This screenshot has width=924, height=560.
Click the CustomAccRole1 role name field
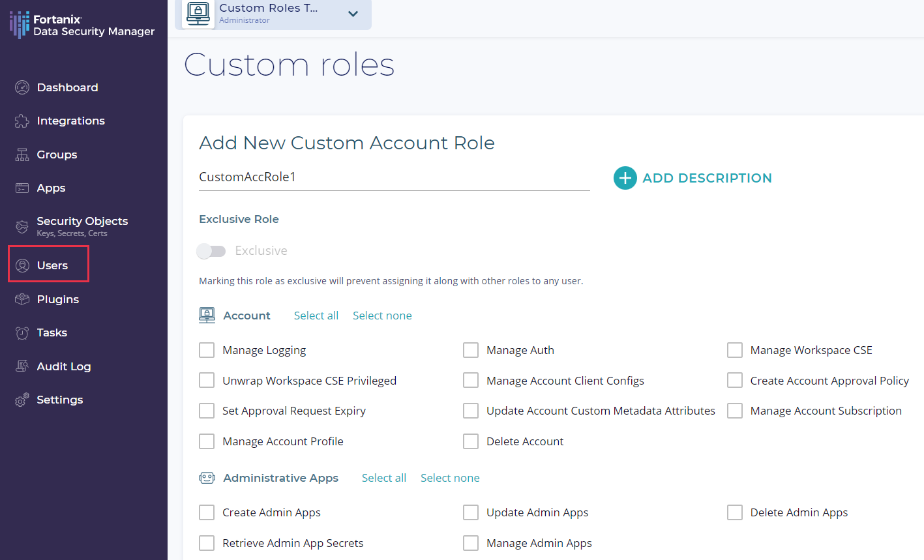[394, 177]
